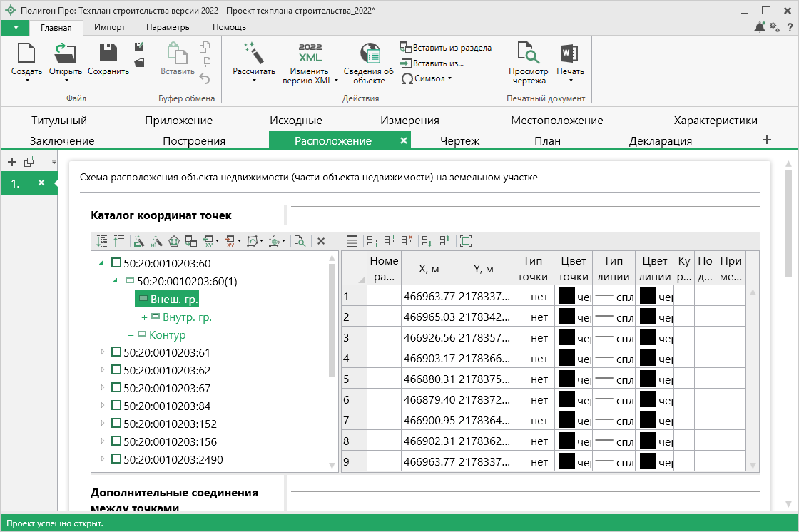Click the Просмотр чертежа preview icon
Screen dimensions: 799x532
(528, 53)
